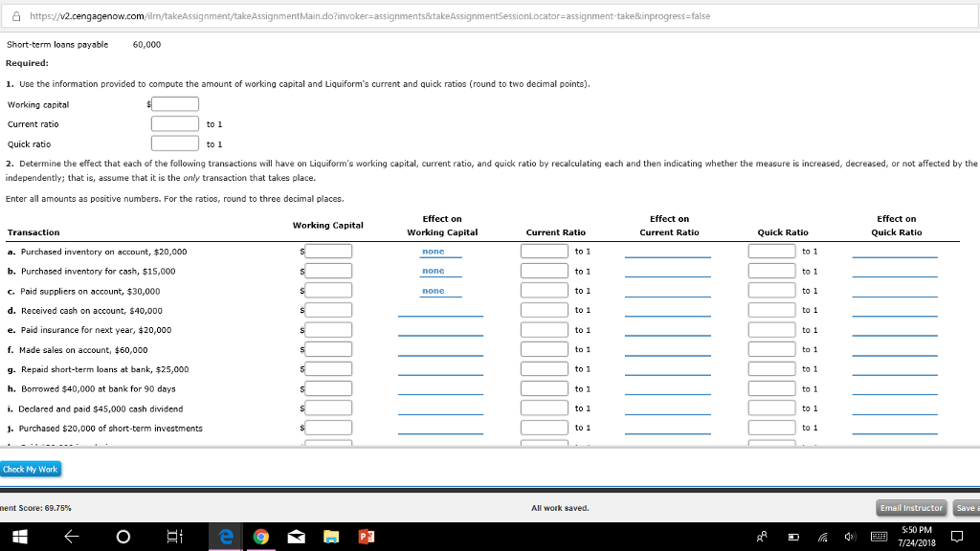Open PowerPoint from the taskbar

(367, 537)
